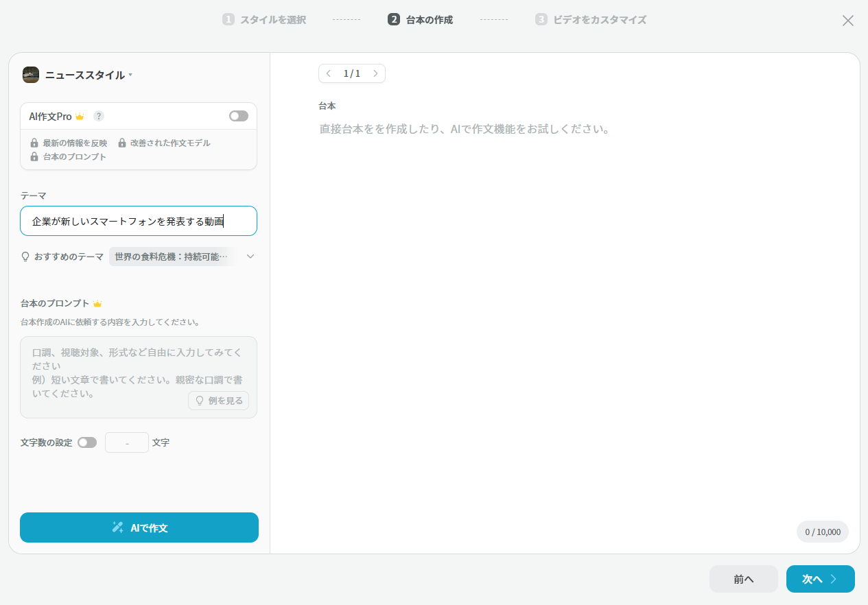The width and height of the screenshot is (868, 605).
Task: Go to step 3 ビデオをカスタマイズ
Action: coord(591,20)
